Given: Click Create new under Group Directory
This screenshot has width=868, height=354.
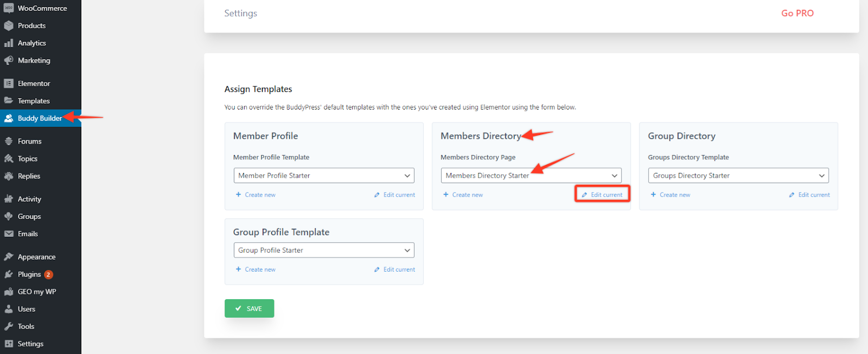Looking at the screenshot, I should click(x=671, y=195).
